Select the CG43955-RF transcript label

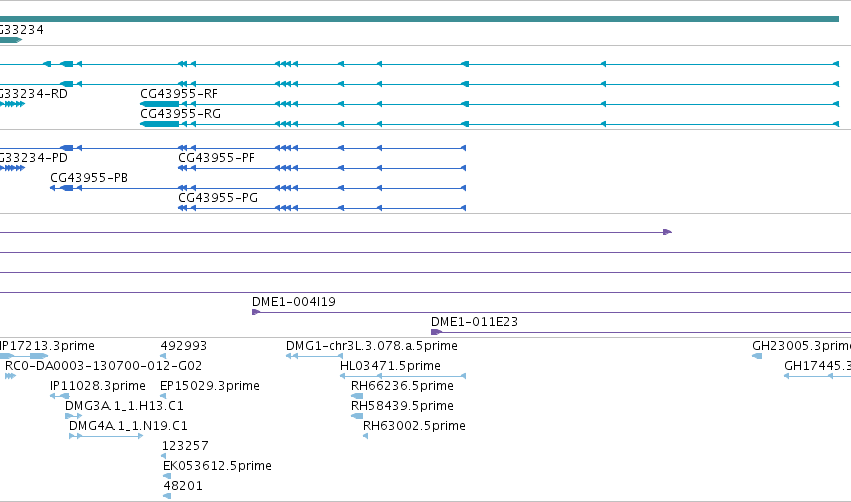coord(179,94)
